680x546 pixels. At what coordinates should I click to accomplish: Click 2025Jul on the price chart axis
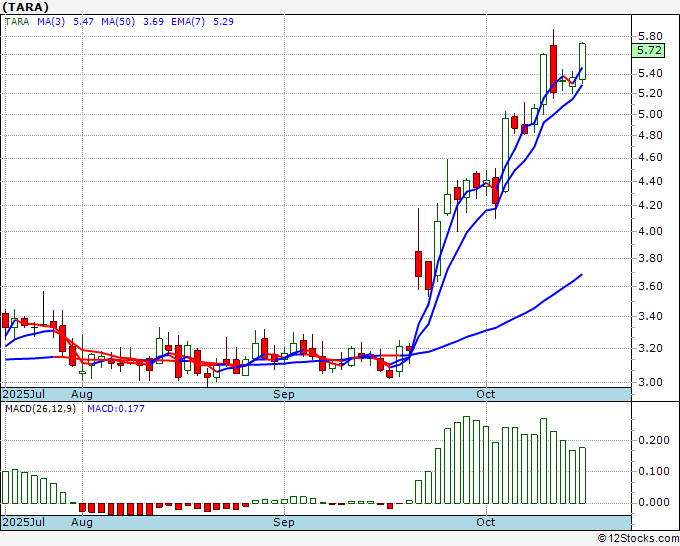coord(23,394)
